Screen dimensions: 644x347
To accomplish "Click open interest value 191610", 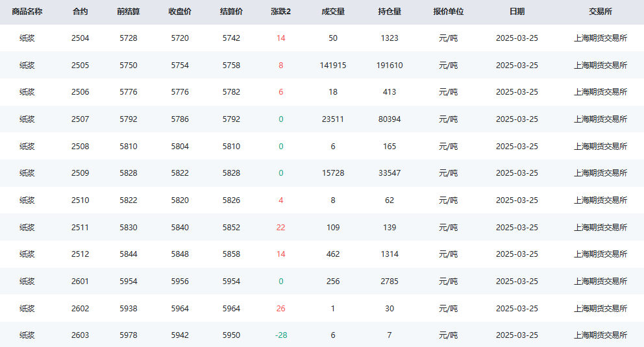I will coord(390,66).
